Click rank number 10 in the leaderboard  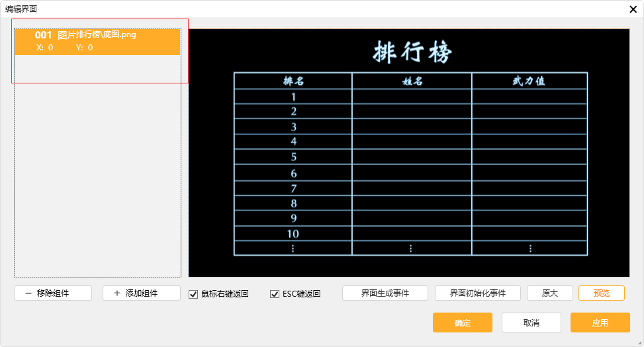pos(293,234)
